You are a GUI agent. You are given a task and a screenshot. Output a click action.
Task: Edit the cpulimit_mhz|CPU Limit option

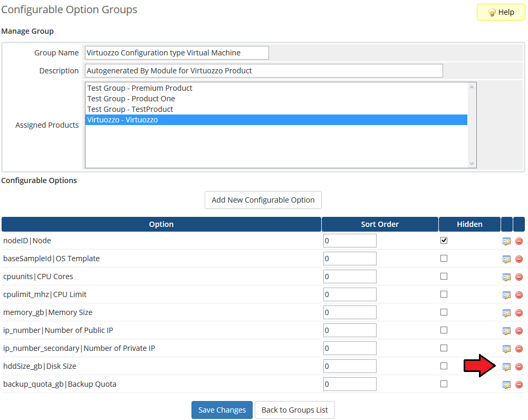pyautogui.click(x=506, y=295)
